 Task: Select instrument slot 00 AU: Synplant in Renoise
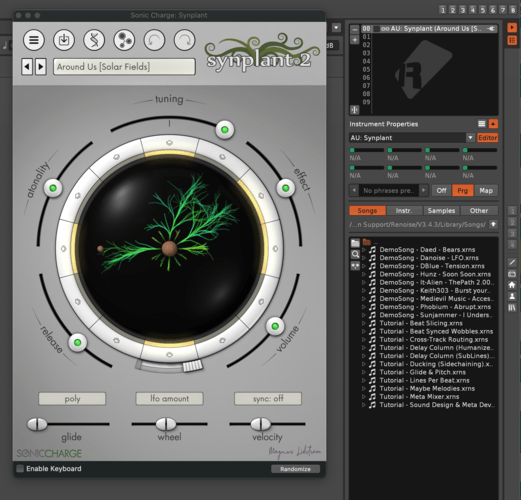click(x=429, y=29)
